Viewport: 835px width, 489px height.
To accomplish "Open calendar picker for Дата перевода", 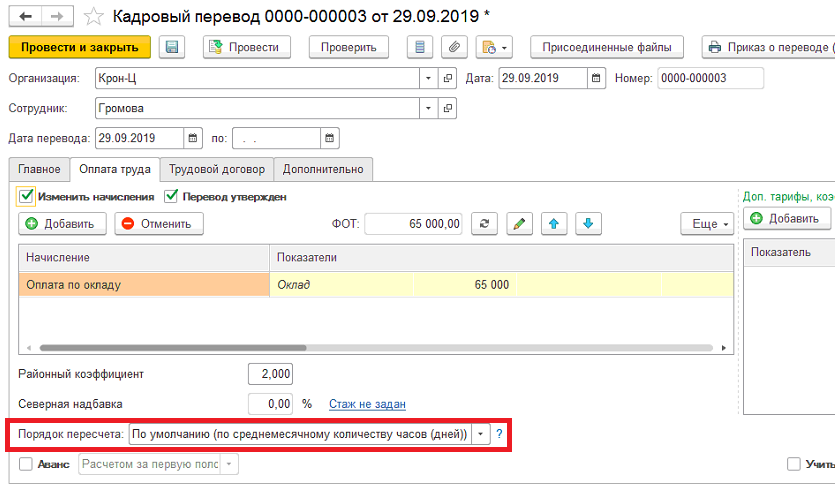I will coord(193,138).
